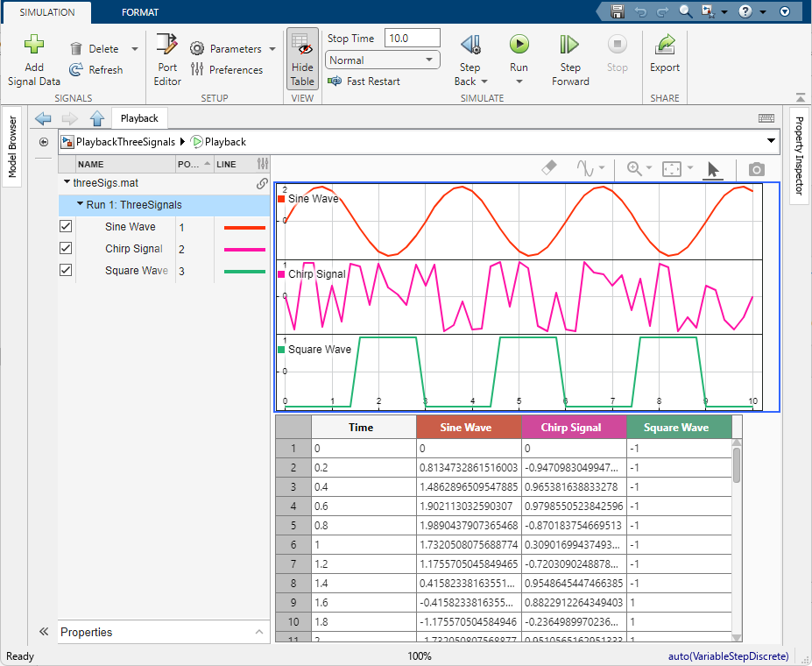Image resolution: width=812 pixels, height=666 pixels.
Task: Uncheck the Sine Wave signal checkbox
Action: (65, 225)
